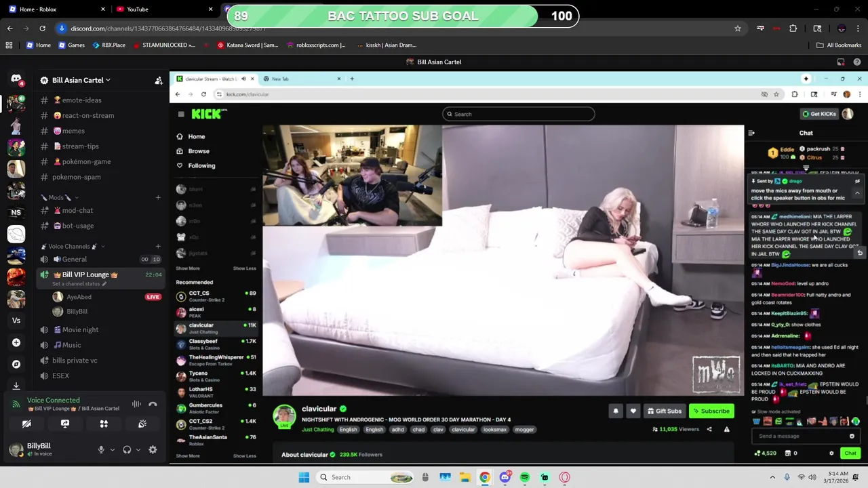Reload the Discord page

(x=42, y=28)
